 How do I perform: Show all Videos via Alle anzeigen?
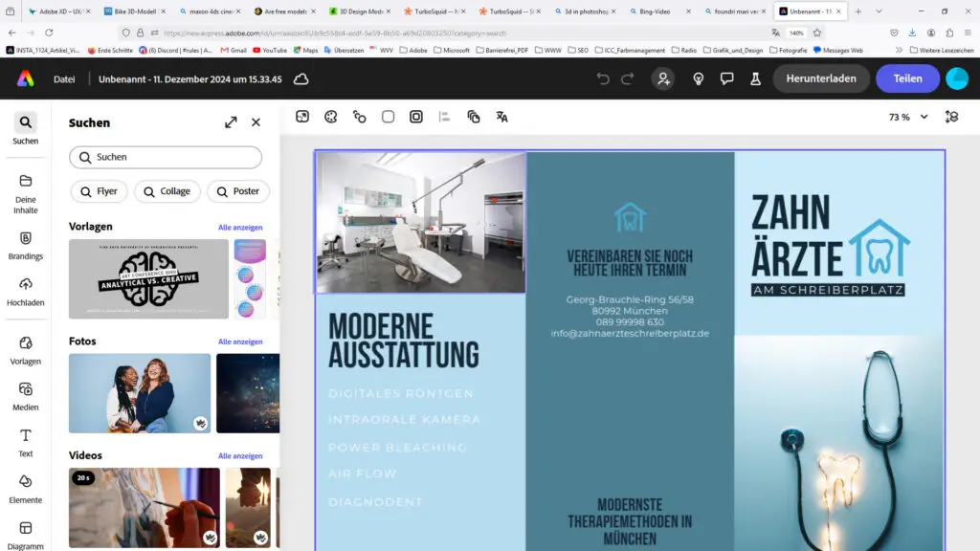pos(240,456)
